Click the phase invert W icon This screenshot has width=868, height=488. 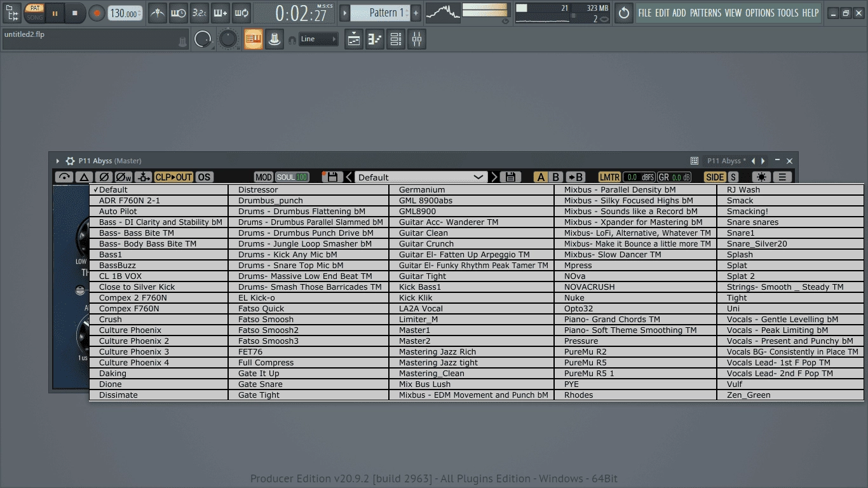pos(124,177)
